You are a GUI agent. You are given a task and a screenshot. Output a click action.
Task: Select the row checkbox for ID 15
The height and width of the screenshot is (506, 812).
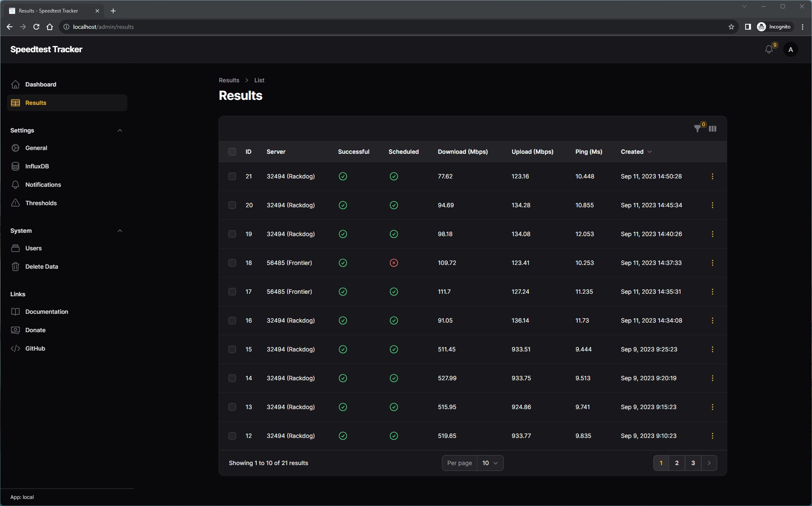[x=232, y=349]
